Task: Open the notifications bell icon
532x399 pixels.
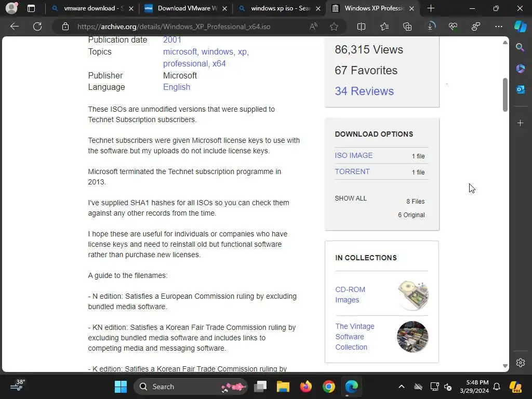Action: (x=497, y=387)
